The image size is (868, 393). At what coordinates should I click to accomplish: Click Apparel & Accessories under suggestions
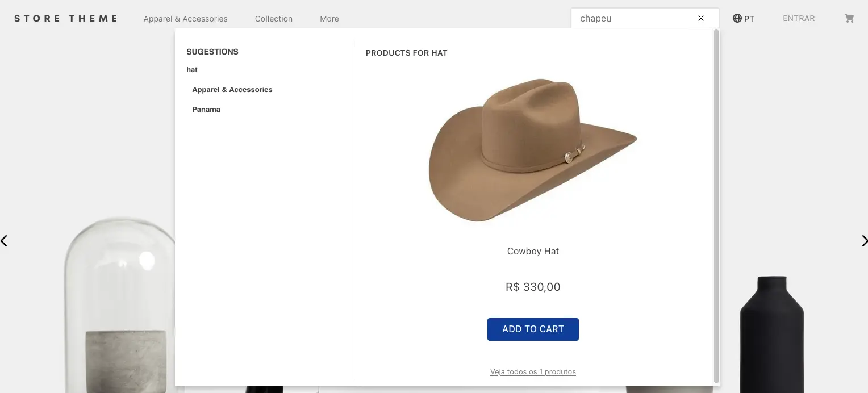[232, 89]
